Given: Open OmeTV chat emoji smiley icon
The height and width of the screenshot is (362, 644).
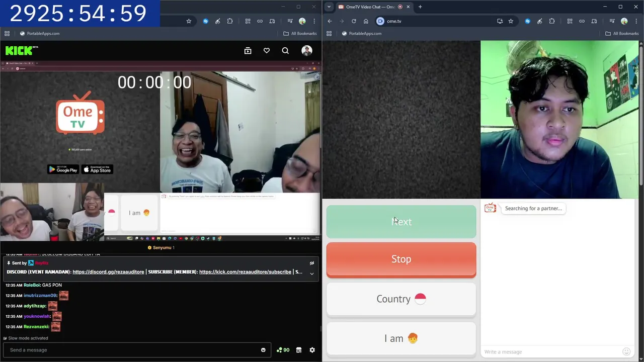Looking at the screenshot, I should pos(626,351).
